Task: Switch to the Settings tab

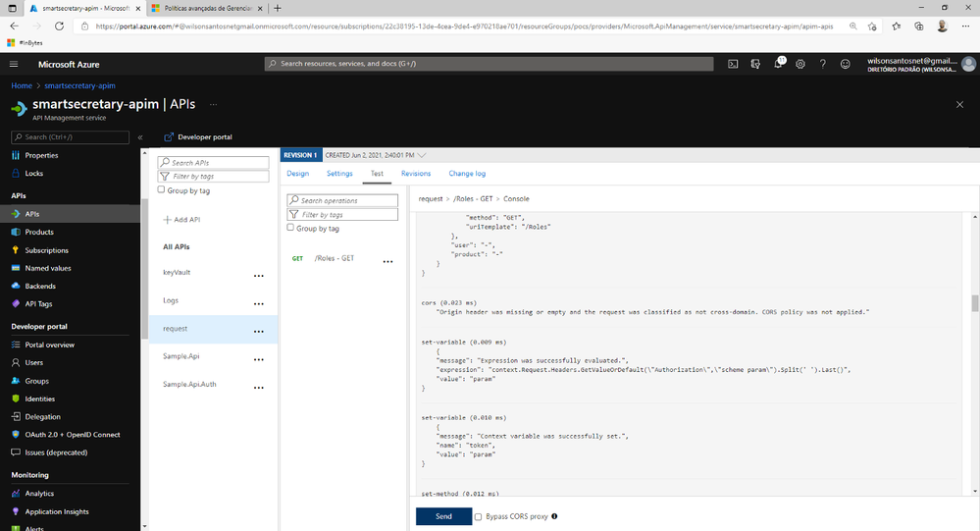Action: coord(339,174)
